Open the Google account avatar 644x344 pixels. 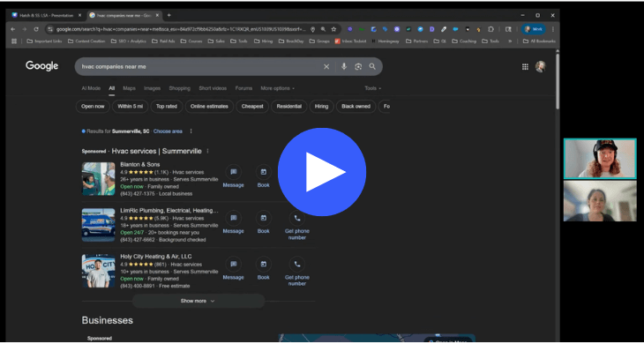point(541,66)
